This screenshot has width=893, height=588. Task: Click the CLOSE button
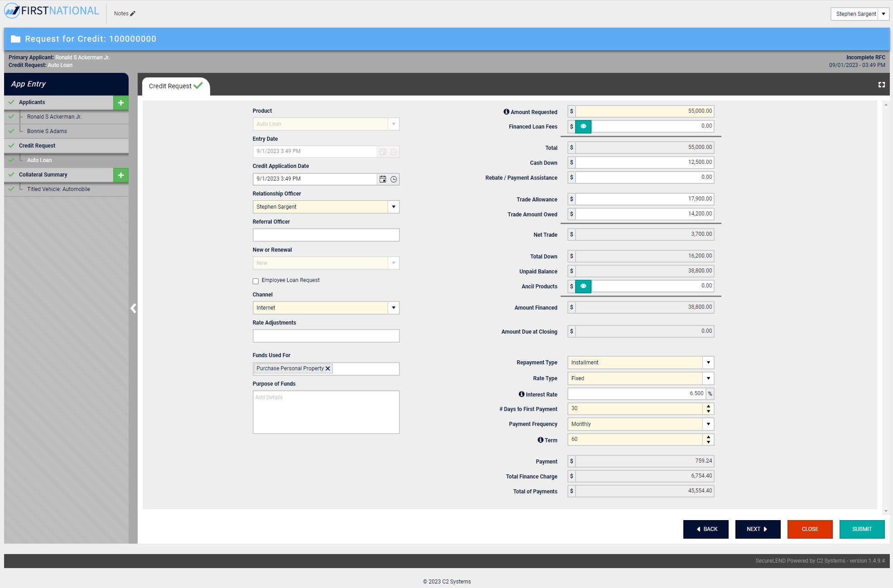point(810,529)
